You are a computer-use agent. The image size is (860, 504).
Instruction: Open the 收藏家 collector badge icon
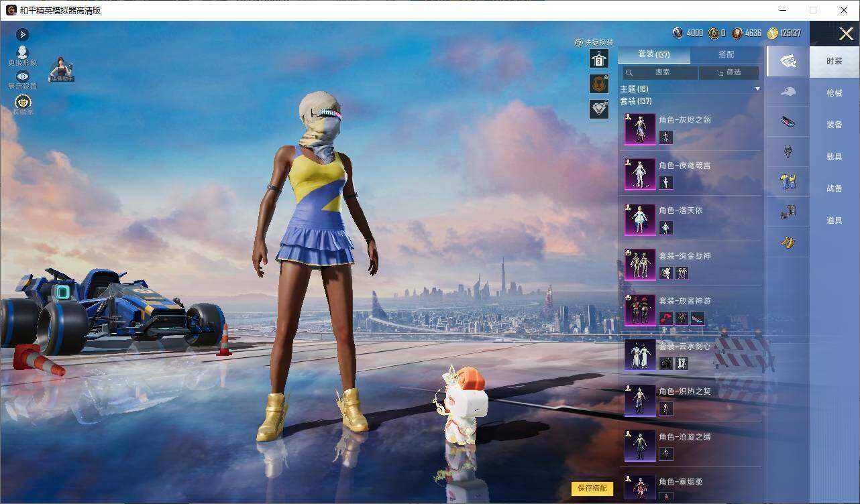(x=23, y=102)
